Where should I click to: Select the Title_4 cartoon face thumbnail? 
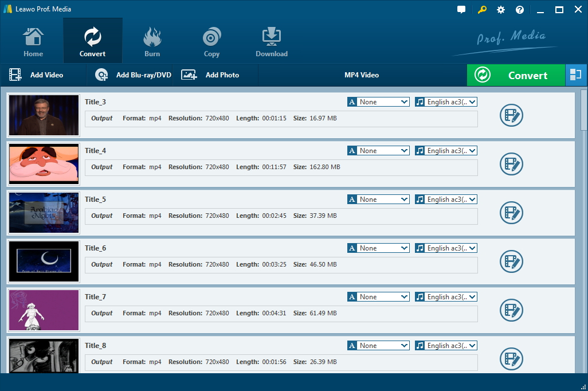coord(44,164)
